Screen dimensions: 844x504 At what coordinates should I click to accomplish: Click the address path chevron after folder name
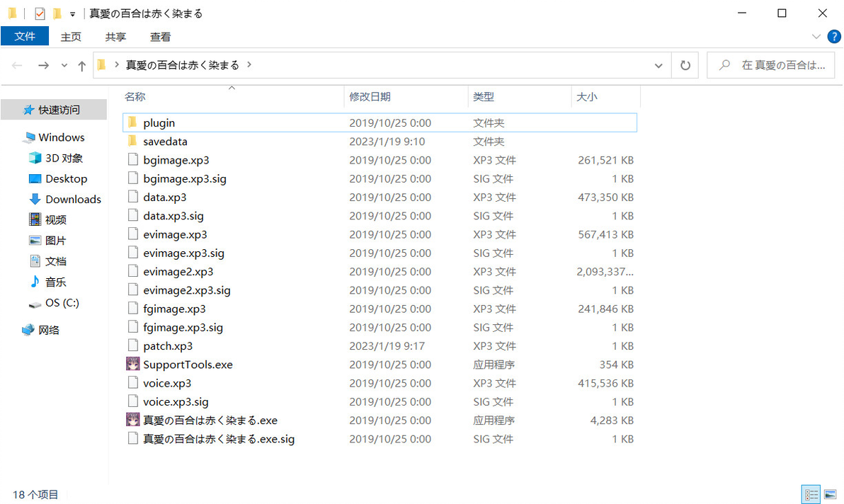point(249,64)
